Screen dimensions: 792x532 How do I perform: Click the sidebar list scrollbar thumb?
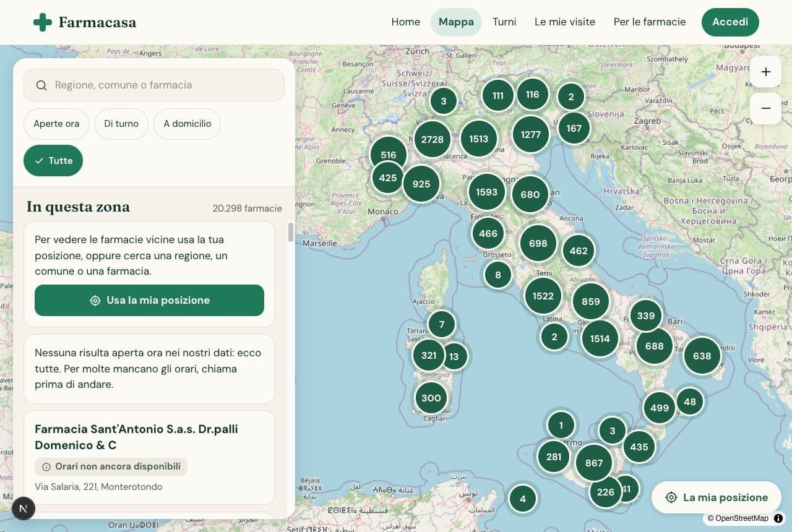point(291,233)
